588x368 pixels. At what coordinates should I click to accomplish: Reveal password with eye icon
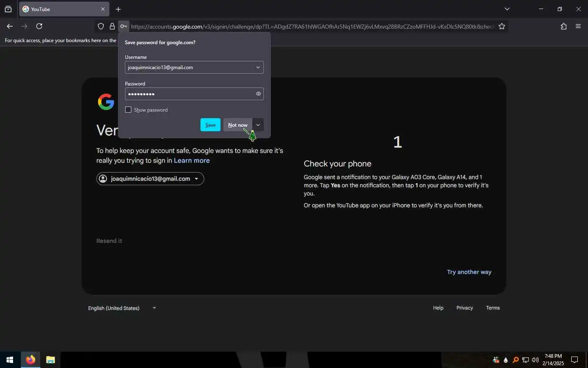(x=258, y=94)
